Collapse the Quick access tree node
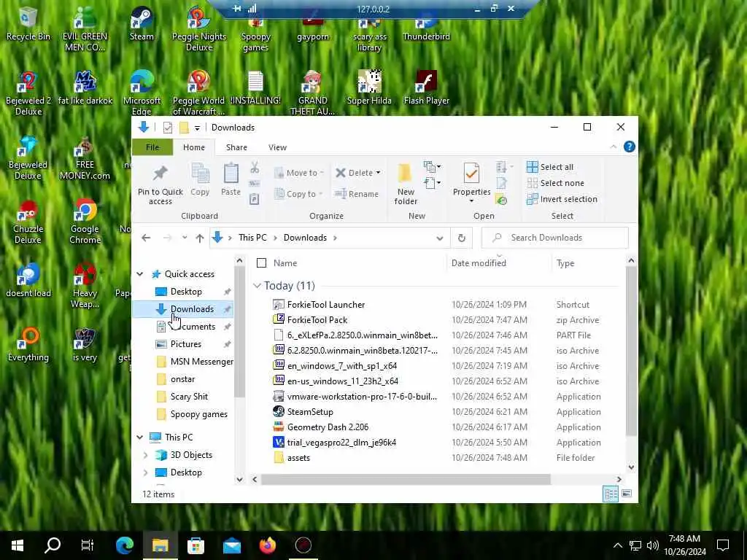 [140, 274]
